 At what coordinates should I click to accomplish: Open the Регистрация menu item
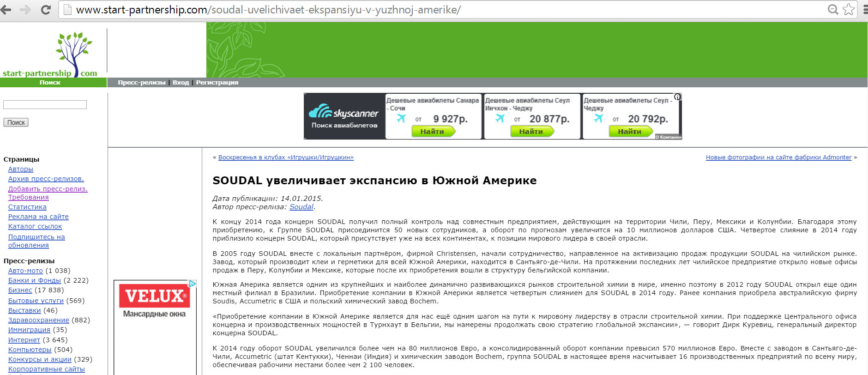click(x=217, y=83)
